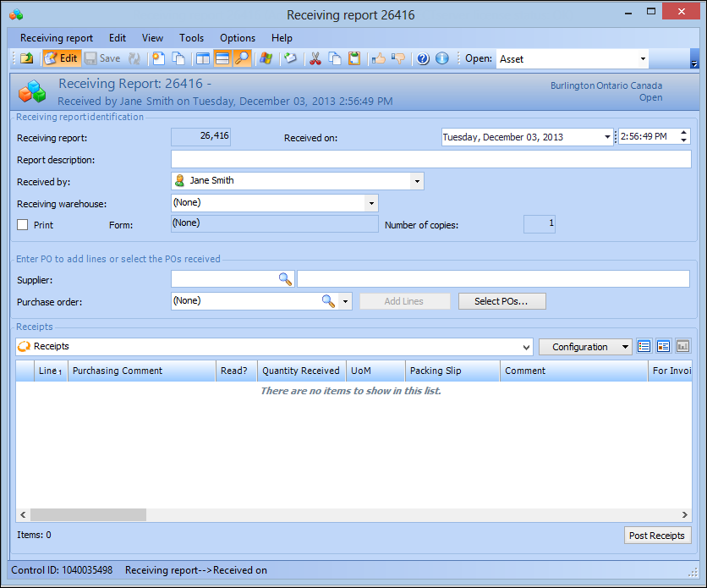Open the Tools menu
The image size is (707, 588).
click(191, 38)
